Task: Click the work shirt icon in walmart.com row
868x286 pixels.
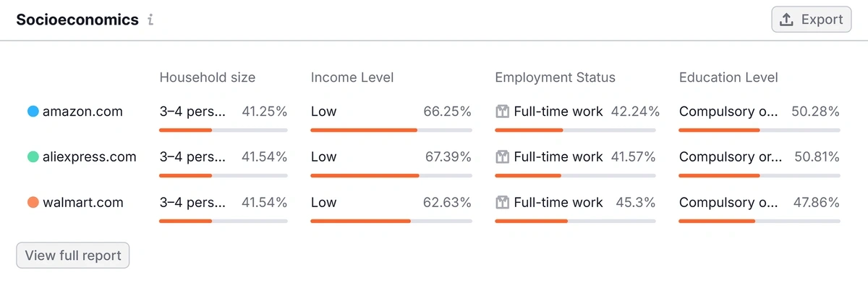Action: coord(502,203)
